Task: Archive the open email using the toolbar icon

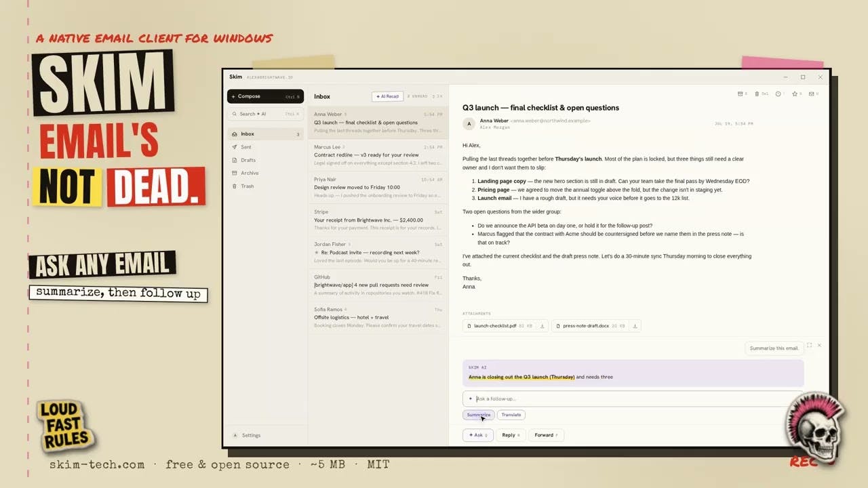Action: tap(742, 94)
